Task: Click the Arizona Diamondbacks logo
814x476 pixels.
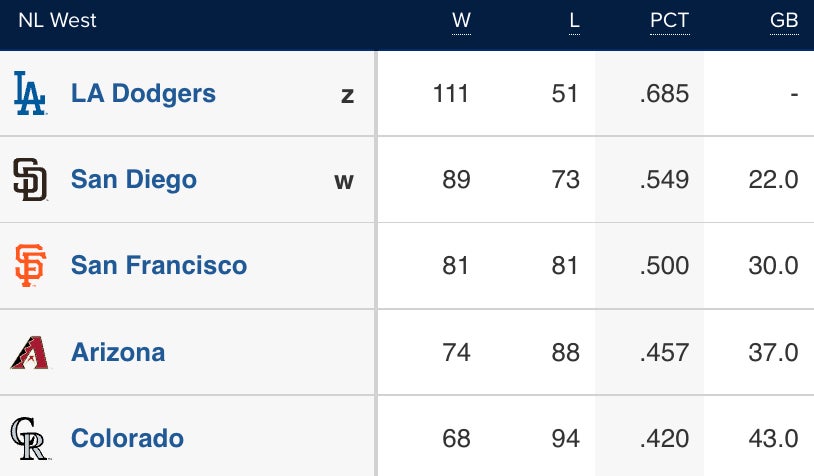Action: [30, 352]
